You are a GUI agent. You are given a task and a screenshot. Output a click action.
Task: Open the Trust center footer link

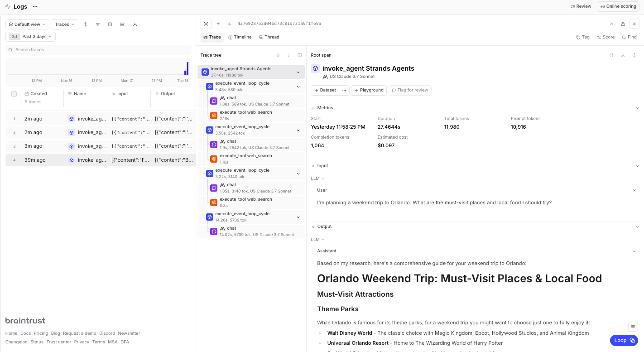coord(59,342)
